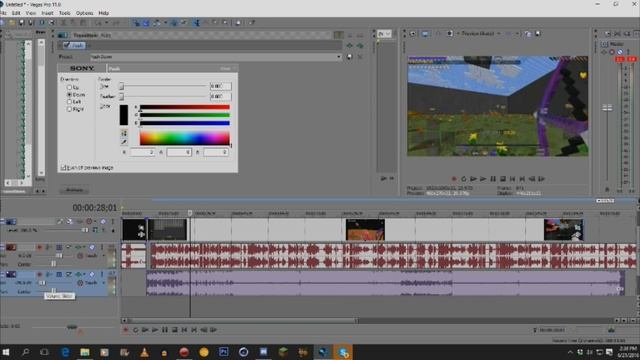Click the Master bus volume fader
Screen dimensions: 640x360
click(x=607, y=108)
